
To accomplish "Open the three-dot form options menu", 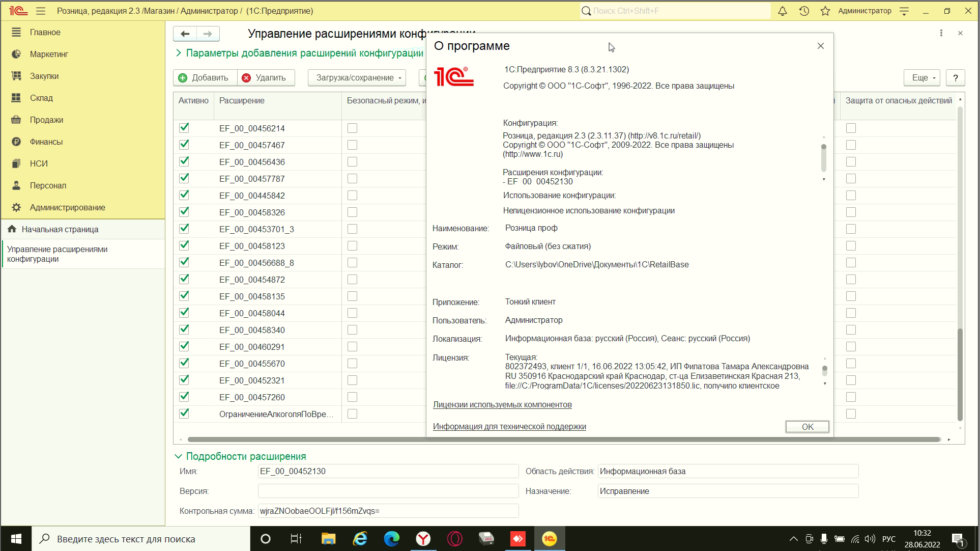I will pyautogui.click(x=941, y=33).
